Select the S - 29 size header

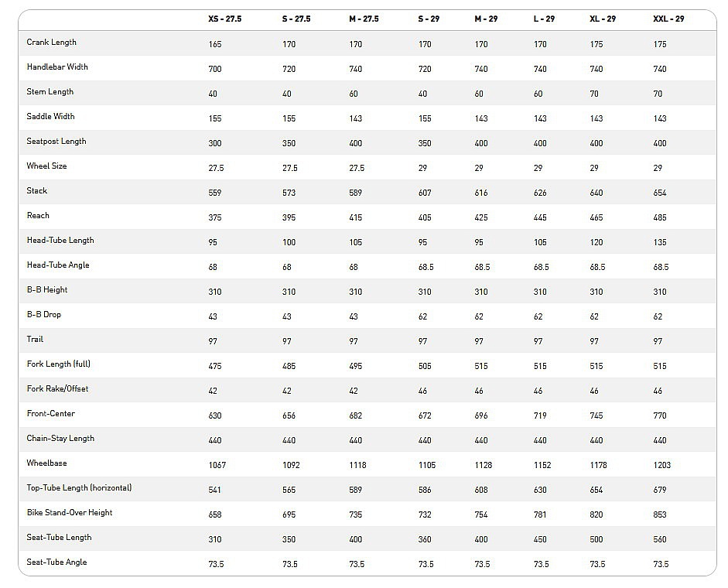(429, 19)
